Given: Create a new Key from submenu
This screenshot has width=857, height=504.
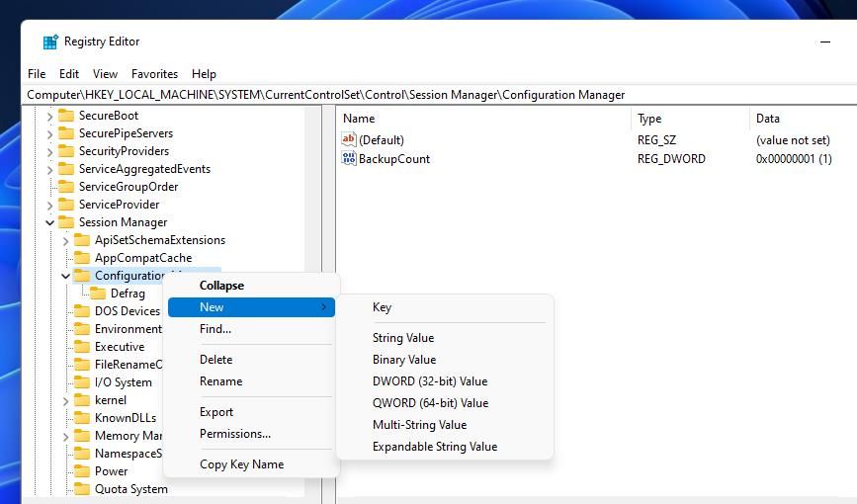Looking at the screenshot, I should point(445,307).
